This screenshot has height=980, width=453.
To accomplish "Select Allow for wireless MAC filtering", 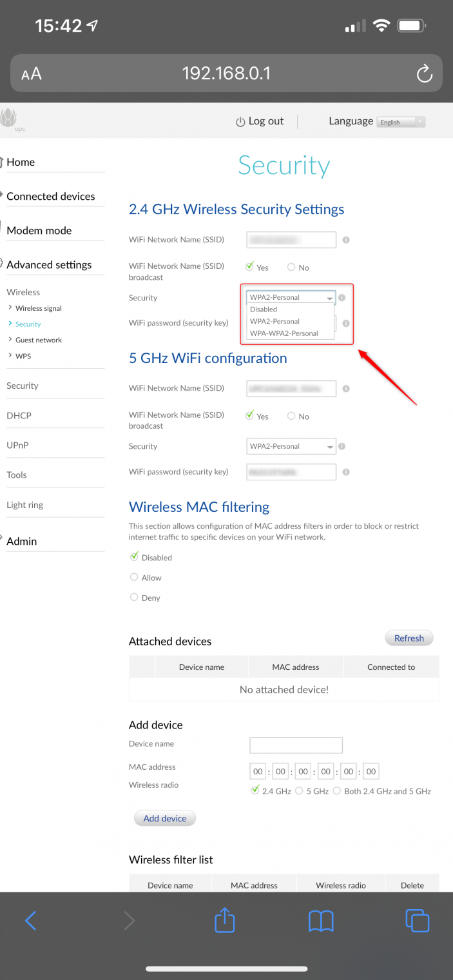I will [135, 578].
